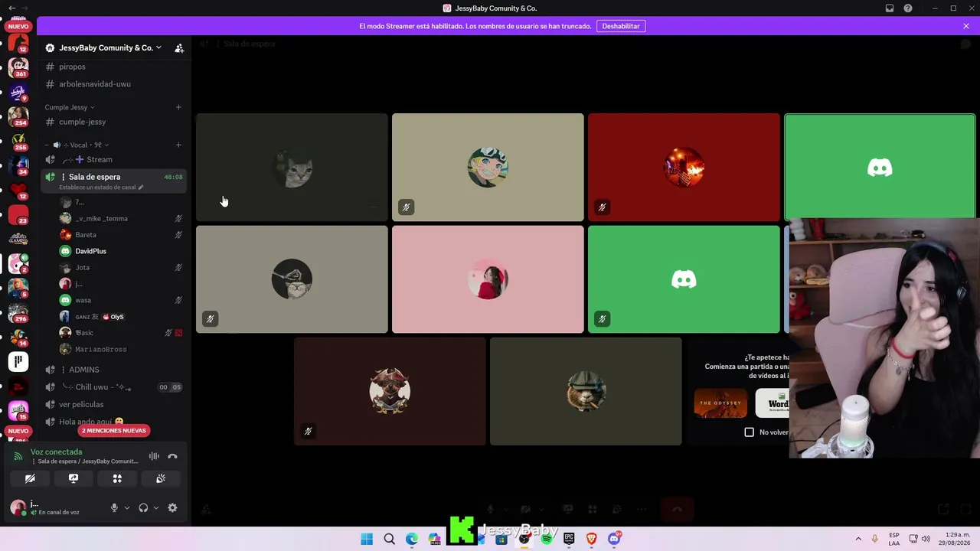The width and height of the screenshot is (980, 551).
Task: Open The Odyssey activity card
Action: point(720,403)
